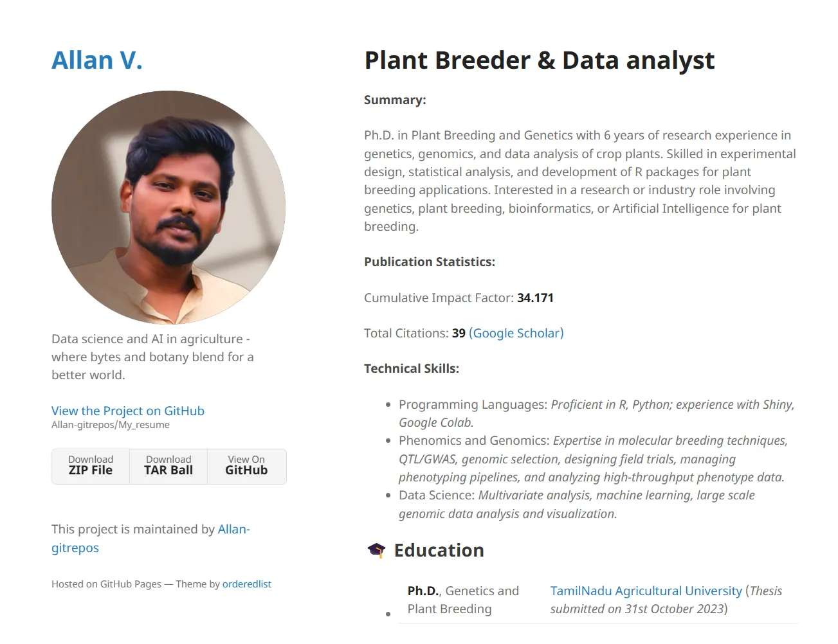Open 'View the Project on GitHub' link

click(127, 411)
